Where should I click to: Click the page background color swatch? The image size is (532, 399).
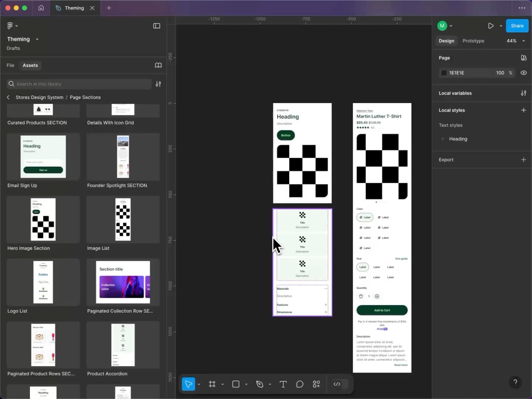[x=444, y=73]
